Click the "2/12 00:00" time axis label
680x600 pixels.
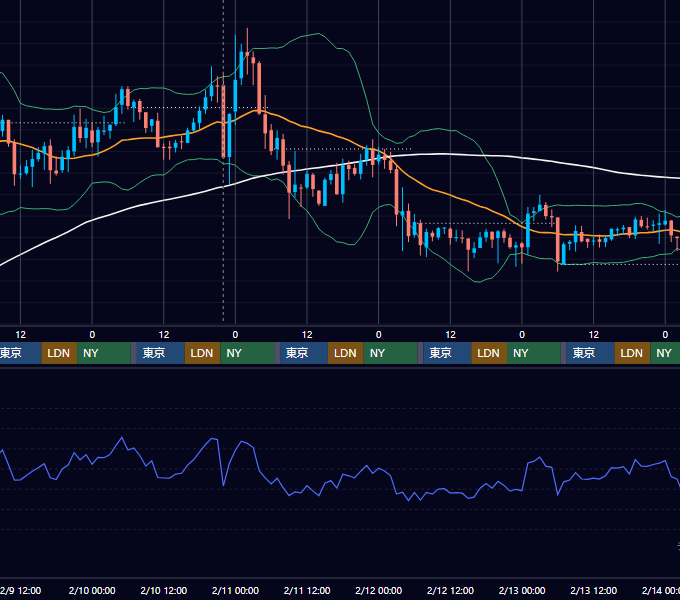(x=379, y=590)
